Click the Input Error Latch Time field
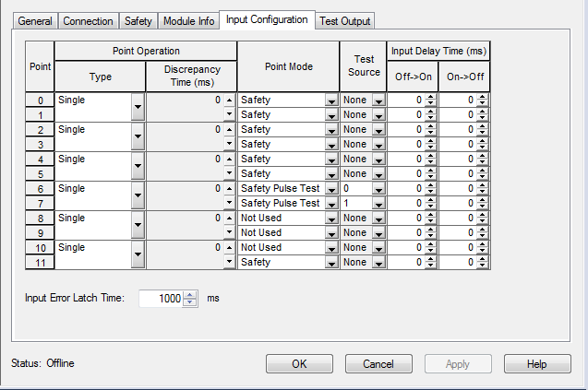The width and height of the screenshot is (588, 390). point(161,299)
